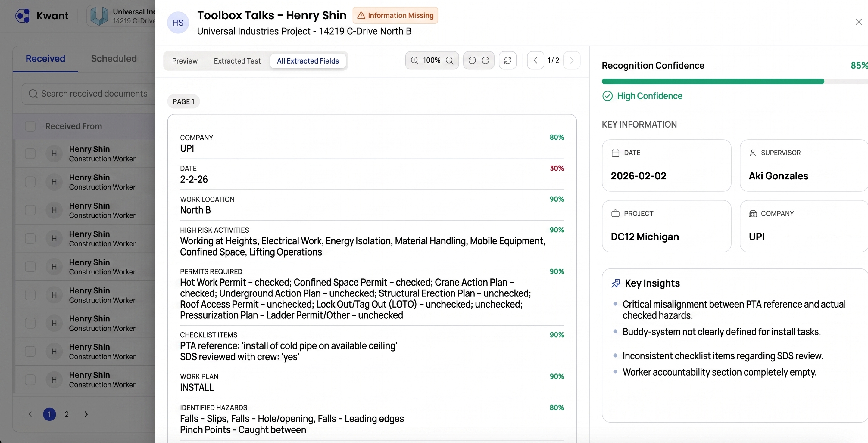Click 'Buddy-system not clearly defined' insight
The width and height of the screenshot is (868, 443).
[721, 332]
